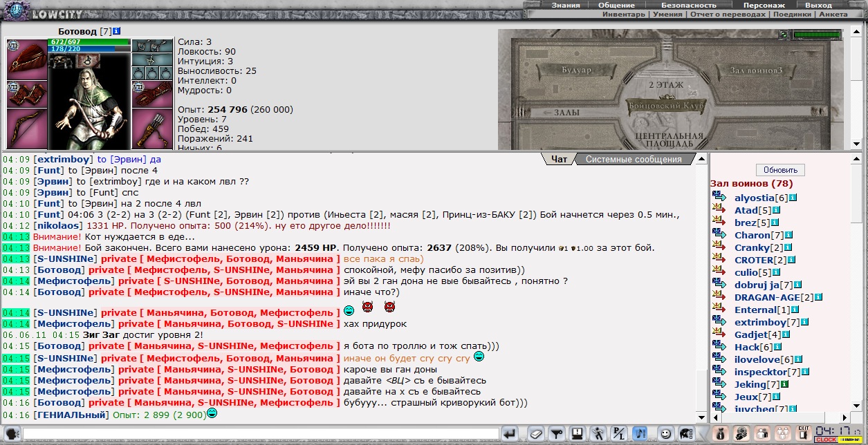The height and width of the screenshot is (445, 868).
Task: Click player name extrimboy in list
Action: point(760,323)
